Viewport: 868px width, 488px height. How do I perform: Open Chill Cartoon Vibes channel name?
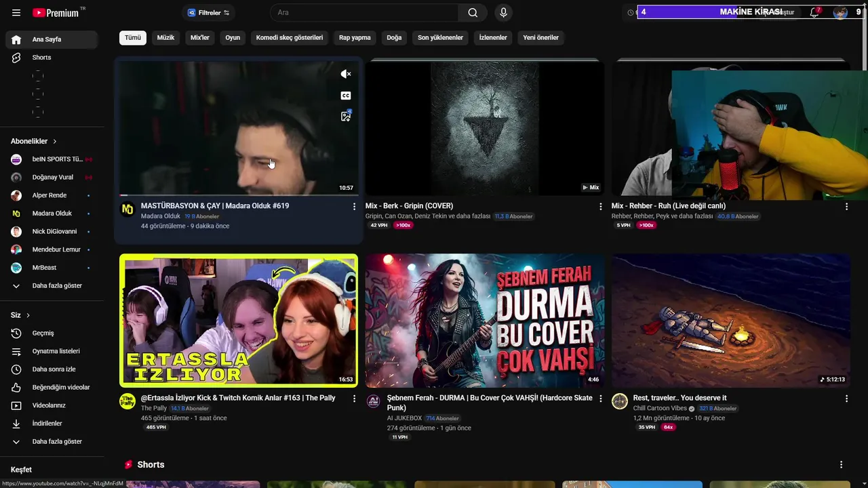[660, 409]
